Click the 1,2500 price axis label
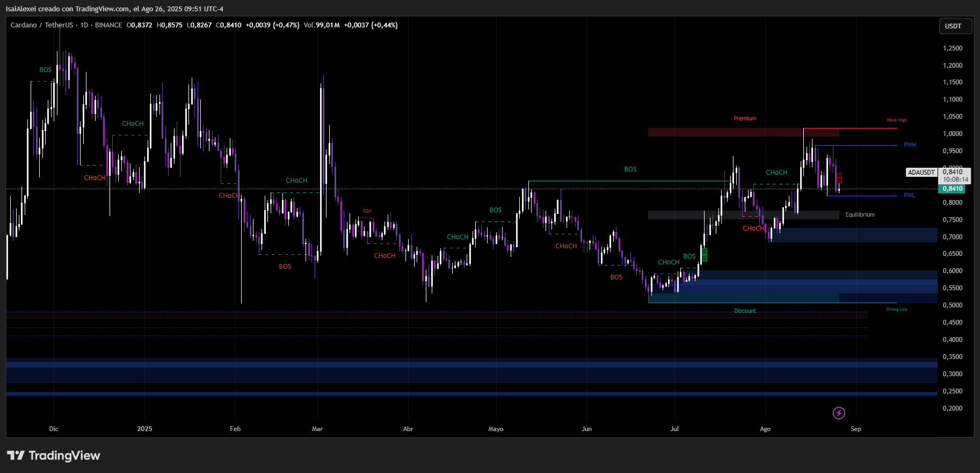 [952, 48]
